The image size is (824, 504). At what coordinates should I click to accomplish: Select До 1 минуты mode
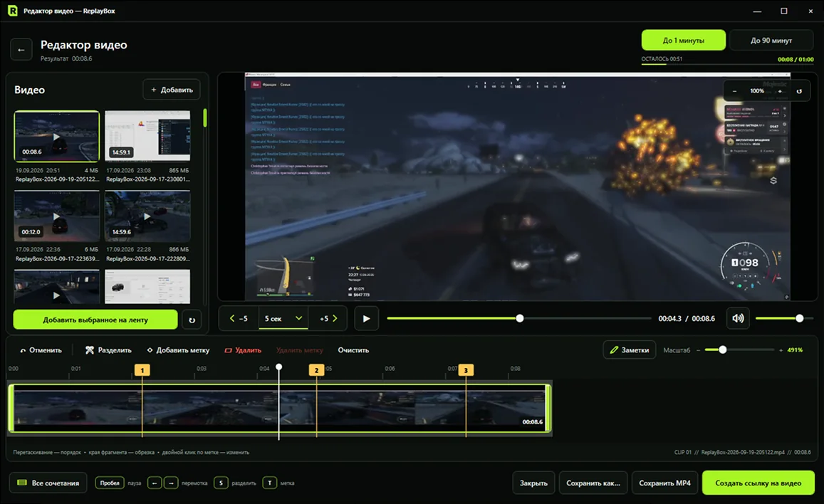[683, 41]
